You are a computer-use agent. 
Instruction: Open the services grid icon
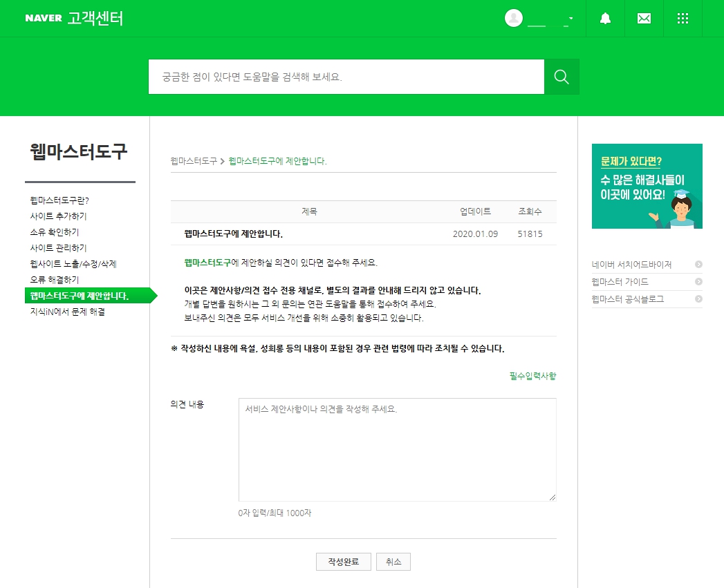click(683, 19)
